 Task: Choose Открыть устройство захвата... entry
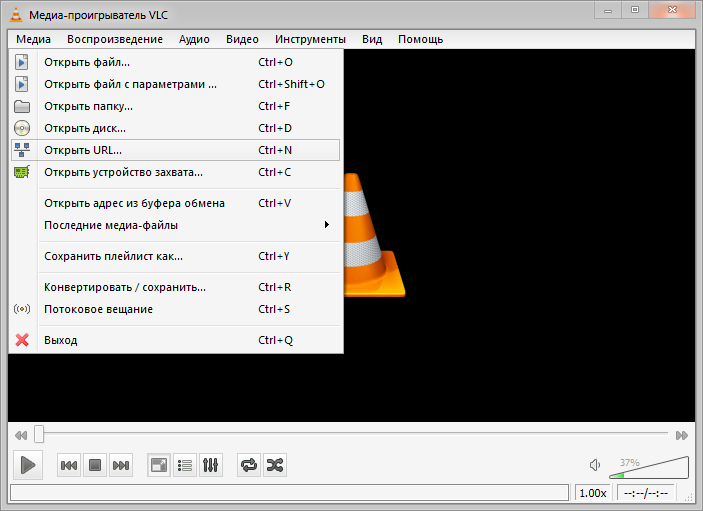pos(176,172)
